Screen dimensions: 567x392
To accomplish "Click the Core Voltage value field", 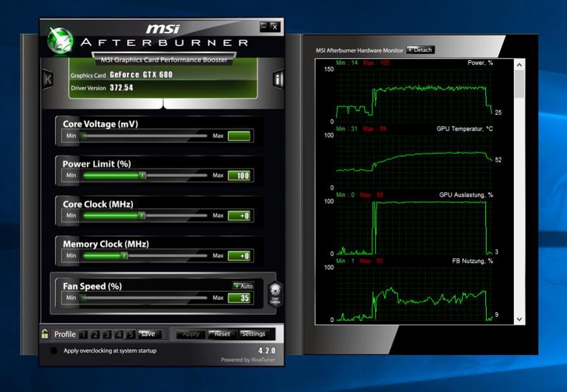I will tap(239, 136).
